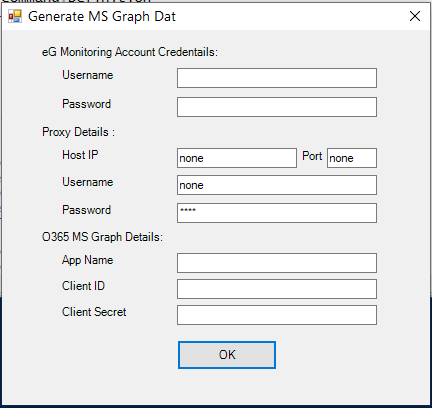Click the 'Generate MS Graph Dat' window title

coord(102,17)
